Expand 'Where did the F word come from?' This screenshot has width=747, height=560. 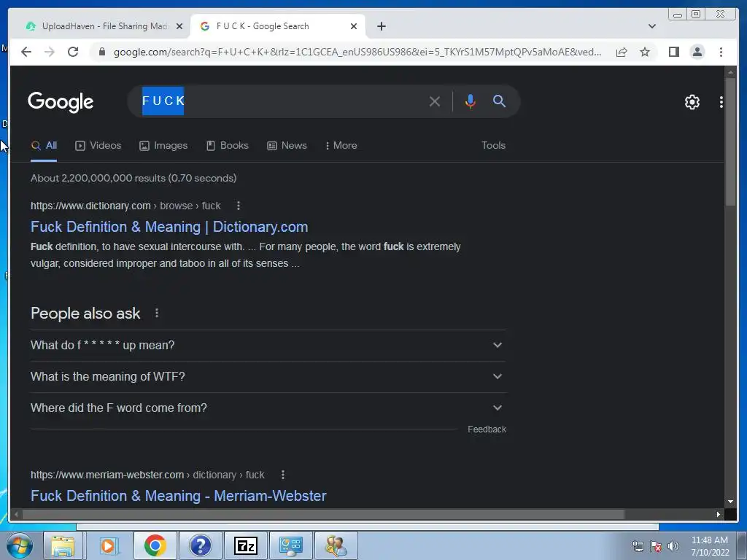pos(268,408)
